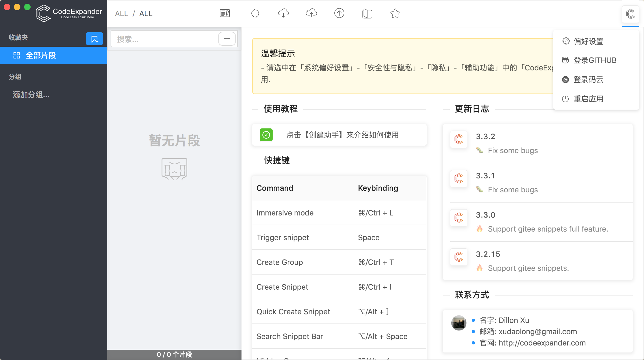644x360 pixels.
Task: Select 全部片段 in the sidebar
Action: click(x=41, y=55)
